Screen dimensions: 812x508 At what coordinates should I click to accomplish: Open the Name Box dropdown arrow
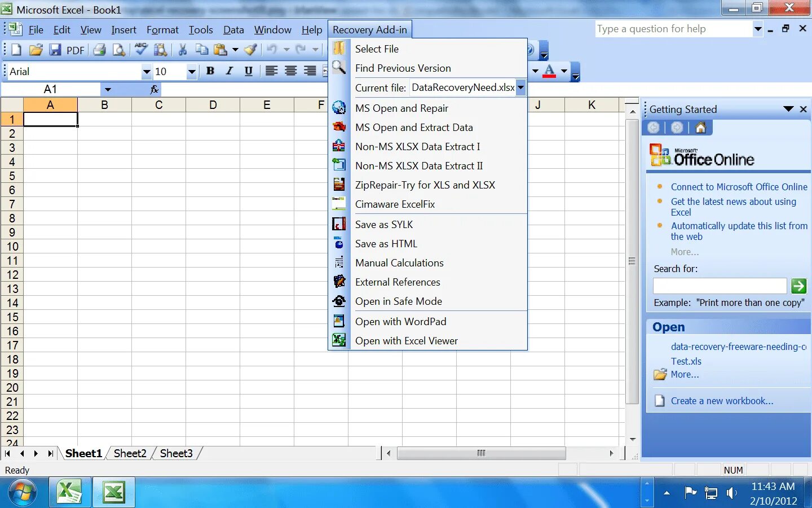pos(108,89)
